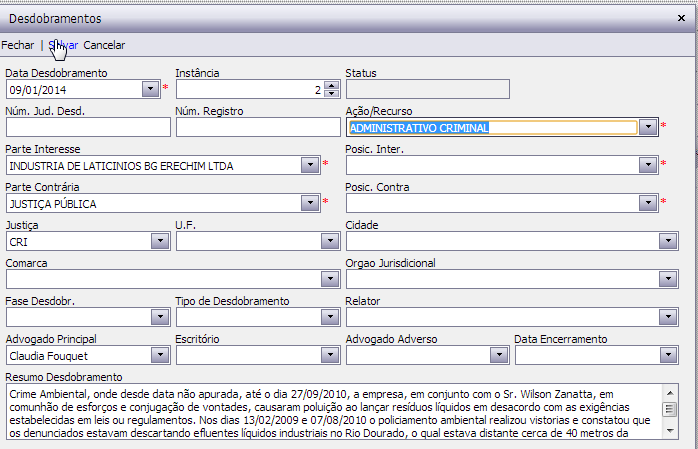
Task: Open the Parte Interesse dropdown list
Action: tap(309, 165)
